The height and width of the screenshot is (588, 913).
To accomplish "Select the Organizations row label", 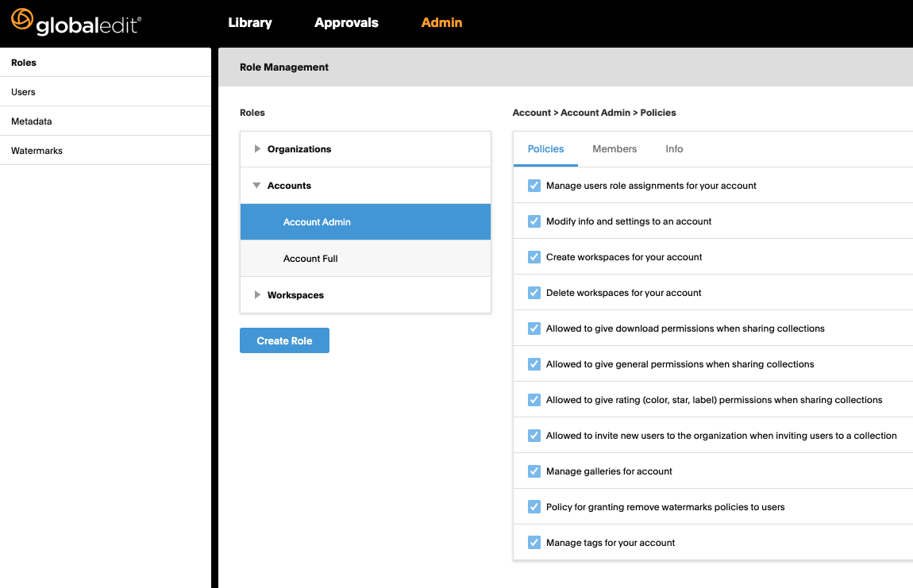I will tap(299, 149).
